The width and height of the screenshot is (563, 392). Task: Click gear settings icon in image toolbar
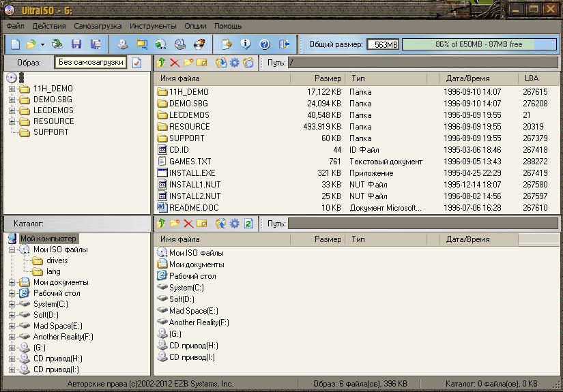click(235, 63)
